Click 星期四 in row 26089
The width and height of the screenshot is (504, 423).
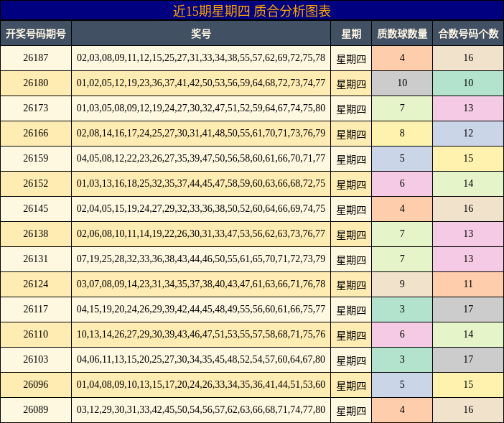[x=351, y=411]
